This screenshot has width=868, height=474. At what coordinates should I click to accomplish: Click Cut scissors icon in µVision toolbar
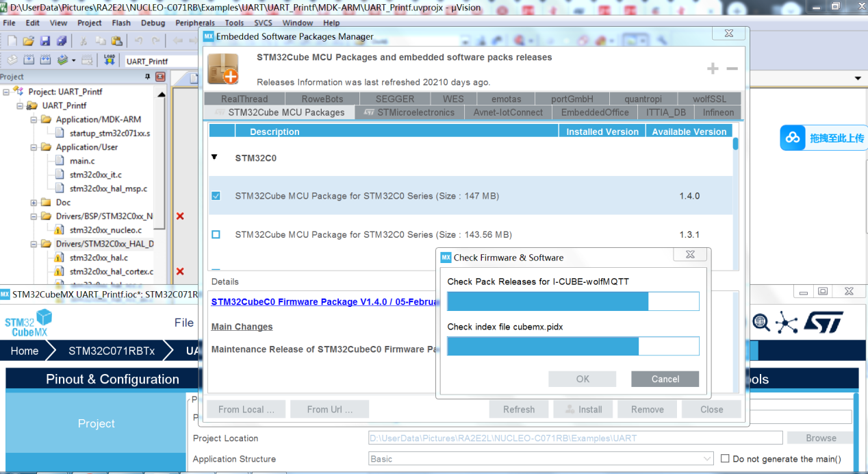pos(83,41)
